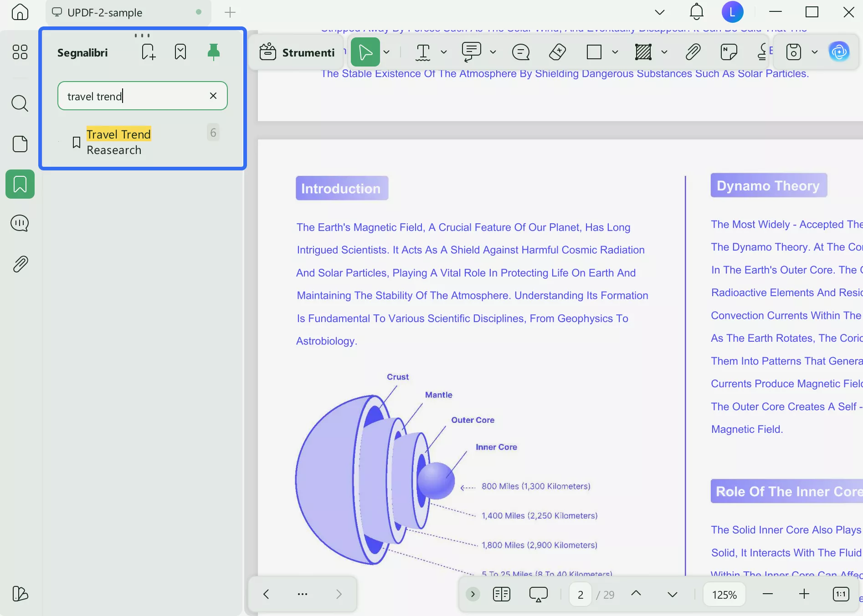
Task: Expand the text markup tool dropdown
Action: click(x=443, y=52)
